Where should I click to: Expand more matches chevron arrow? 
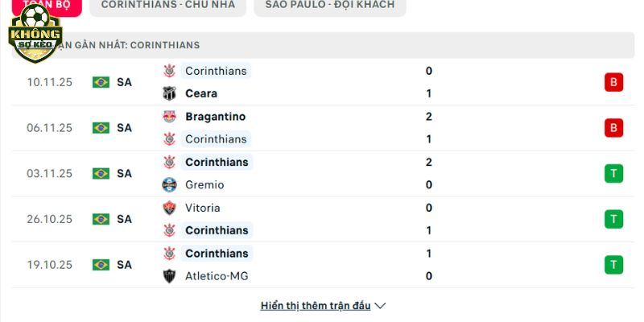click(381, 306)
